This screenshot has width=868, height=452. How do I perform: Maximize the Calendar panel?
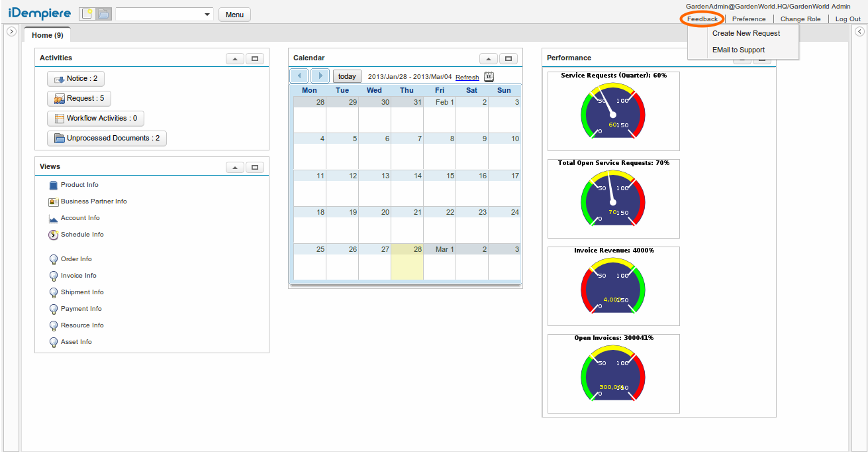tap(508, 58)
